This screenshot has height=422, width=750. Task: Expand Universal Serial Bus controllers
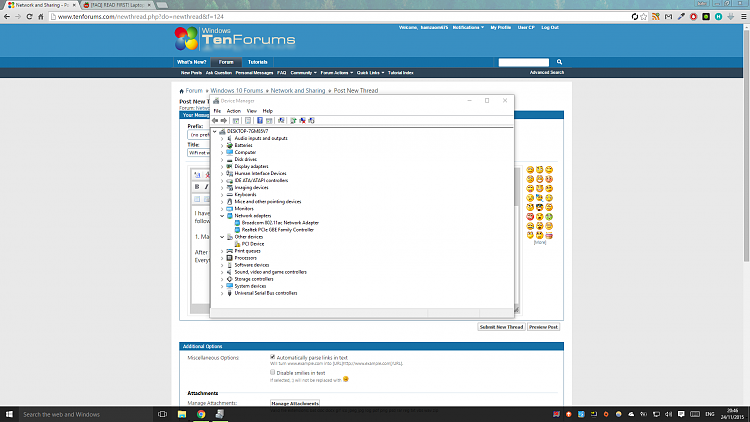(222, 293)
